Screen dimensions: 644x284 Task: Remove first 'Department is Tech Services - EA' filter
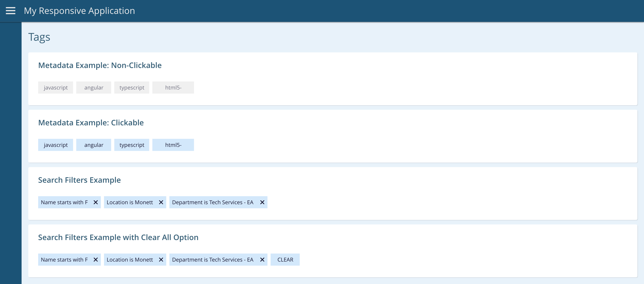point(262,202)
